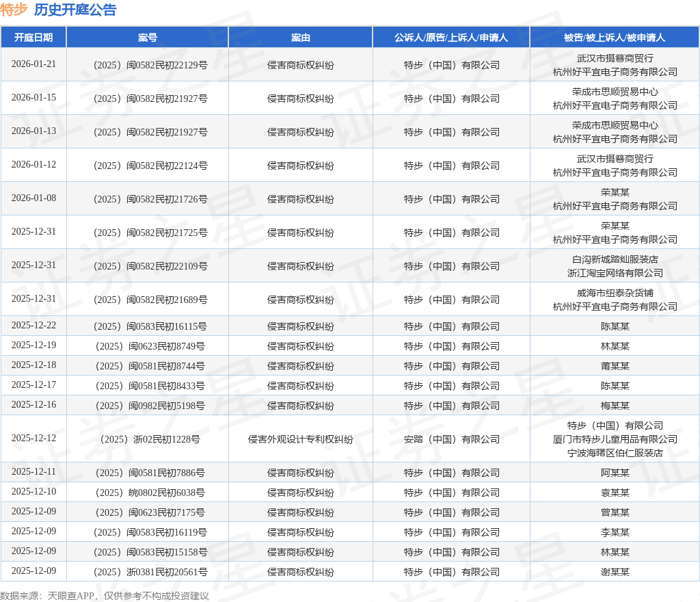Viewport: 700px width, 602px height.
Task: Click defendant 梅某某
Action: point(615,406)
